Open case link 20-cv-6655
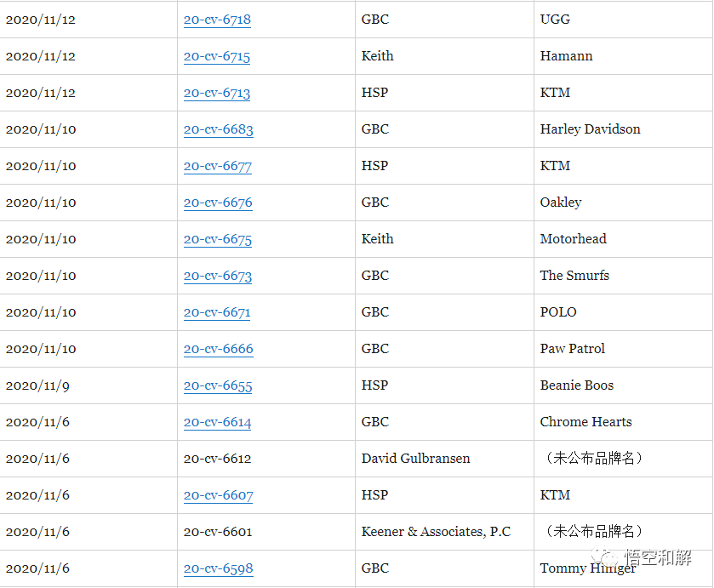Viewport: 714px width, 588px height. (x=218, y=385)
